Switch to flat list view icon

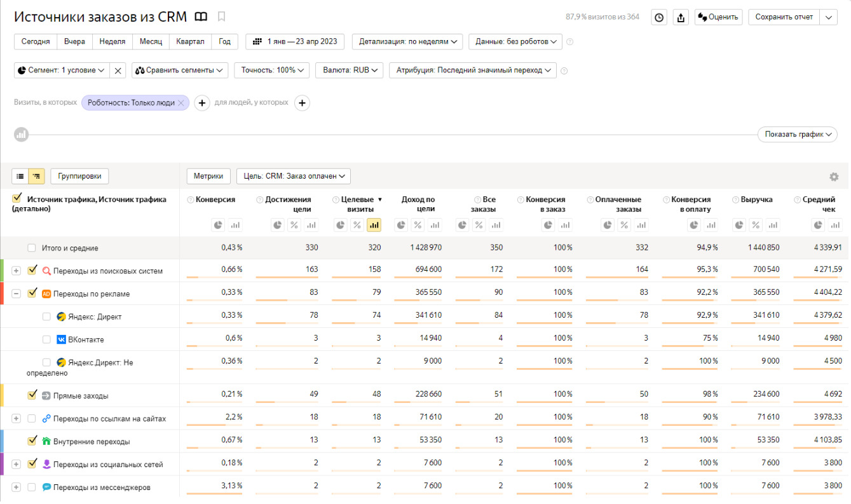pos(20,176)
